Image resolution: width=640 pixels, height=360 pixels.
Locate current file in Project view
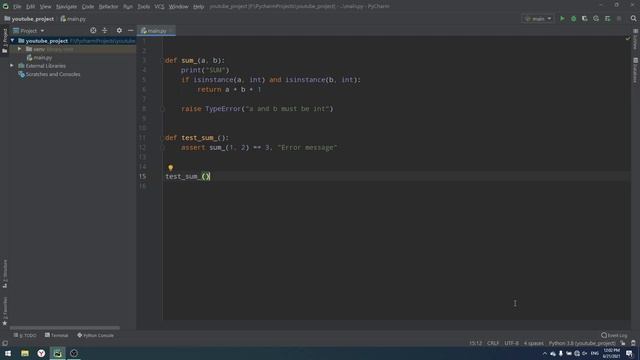tap(93, 31)
